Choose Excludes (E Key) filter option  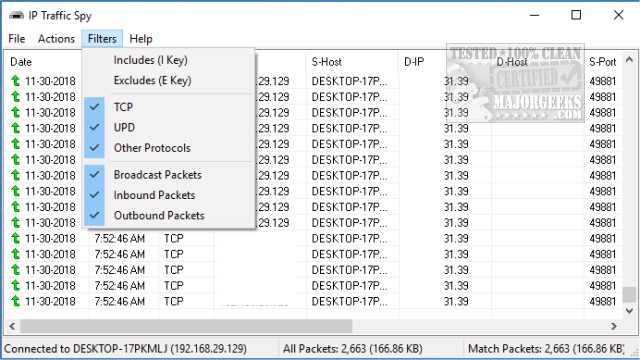(x=169, y=80)
